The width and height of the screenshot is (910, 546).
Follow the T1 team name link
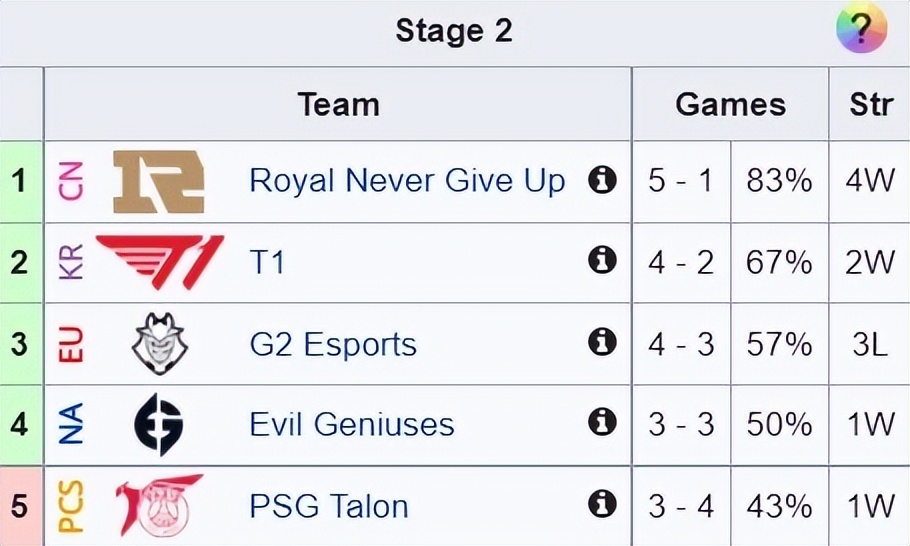[267, 263]
